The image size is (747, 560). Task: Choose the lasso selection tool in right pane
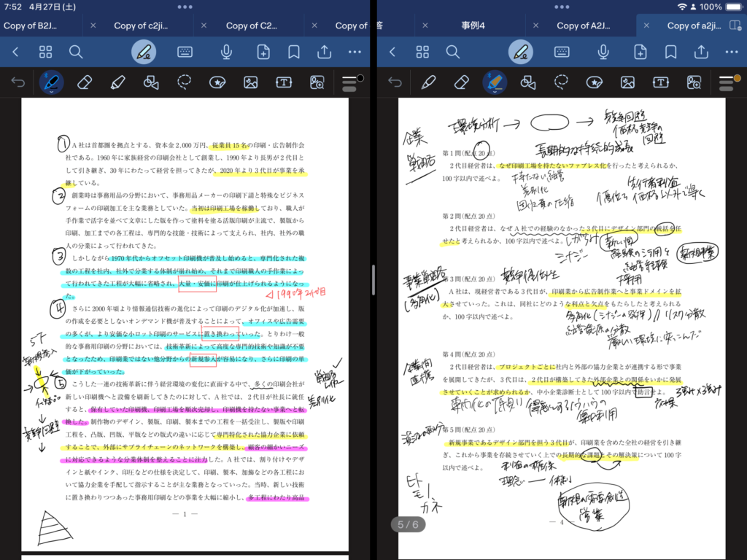tap(561, 82)
